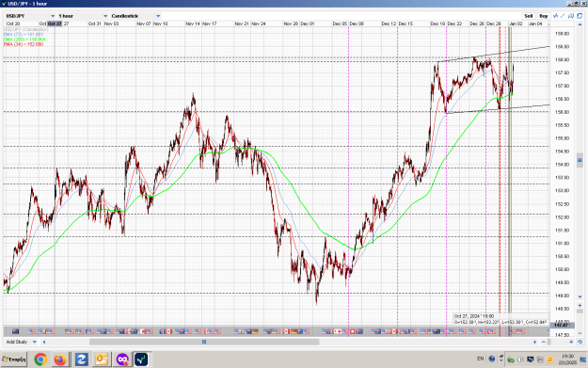Select the trendline drawing tool

[x=563, y=16]
